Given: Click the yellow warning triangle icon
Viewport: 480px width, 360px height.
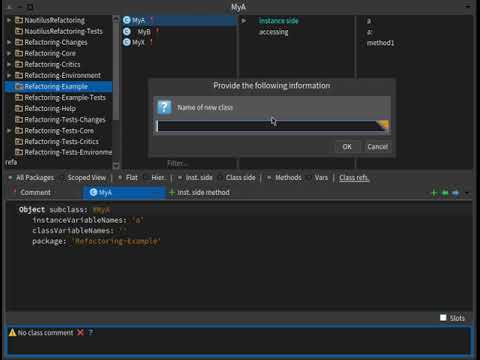Looking at the screenshot, I should (12, 332).
